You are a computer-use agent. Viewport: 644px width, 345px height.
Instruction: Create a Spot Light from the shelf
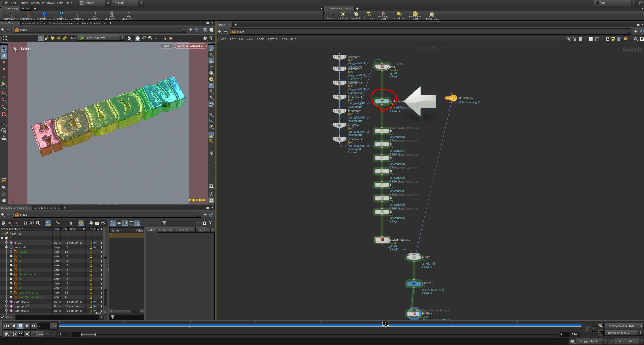coord(356,15)
